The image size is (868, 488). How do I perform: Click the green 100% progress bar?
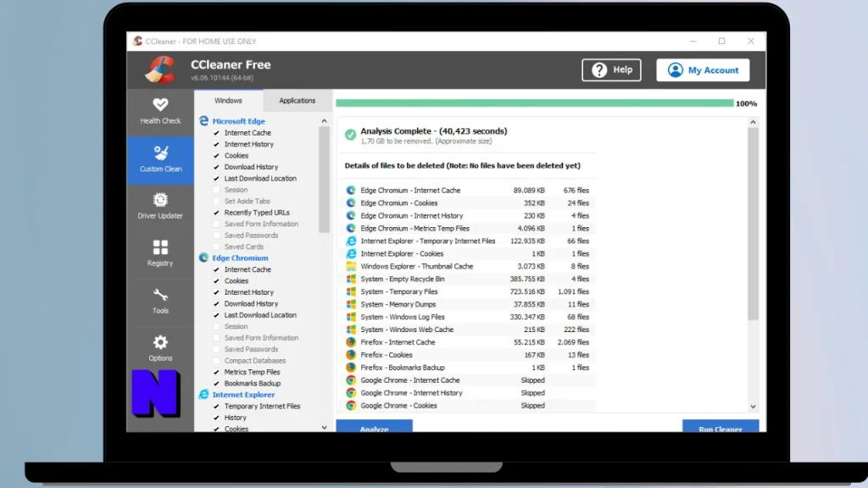pos(535,103)
